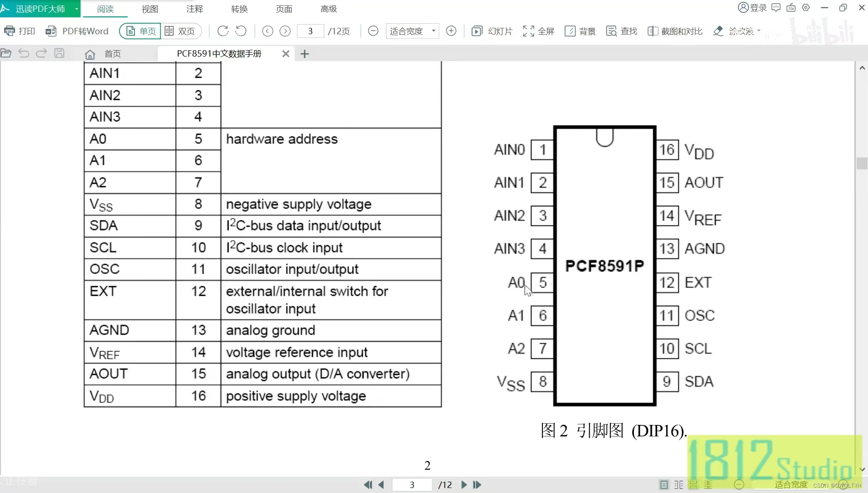The width and height of the screenshot is (868, 493).
Task: Start the 幻灯片 slideshow mode
Action: [x=492, y=31]
